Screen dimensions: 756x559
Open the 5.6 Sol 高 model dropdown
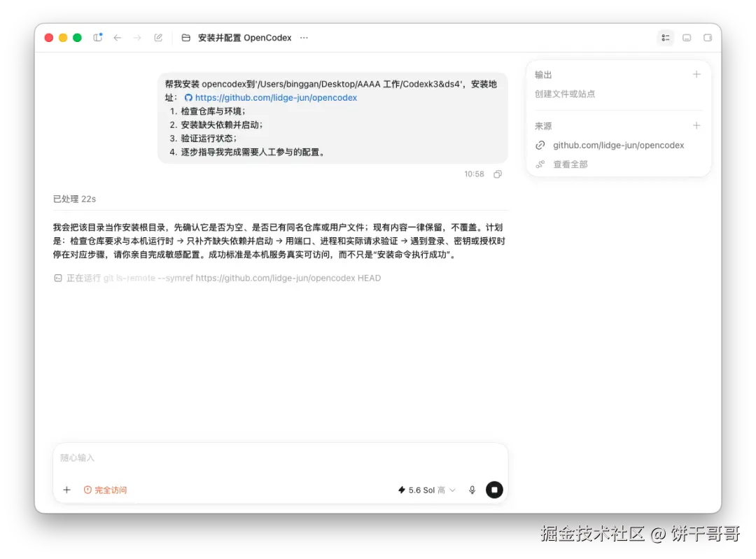[x=426, y=490]
